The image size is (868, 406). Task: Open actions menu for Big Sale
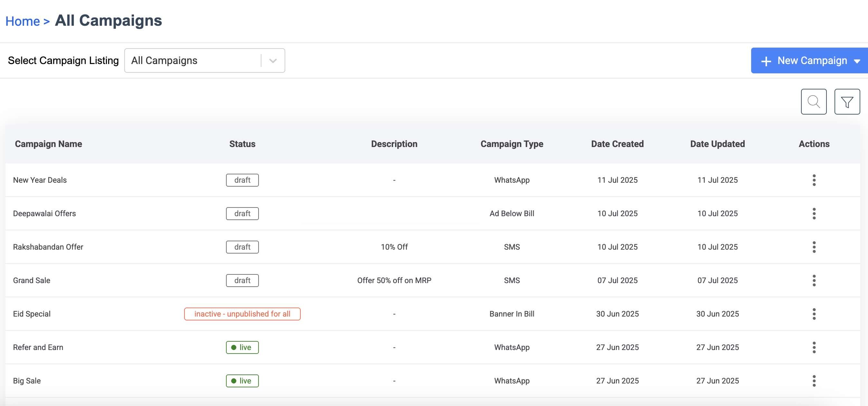pos(814,381)
